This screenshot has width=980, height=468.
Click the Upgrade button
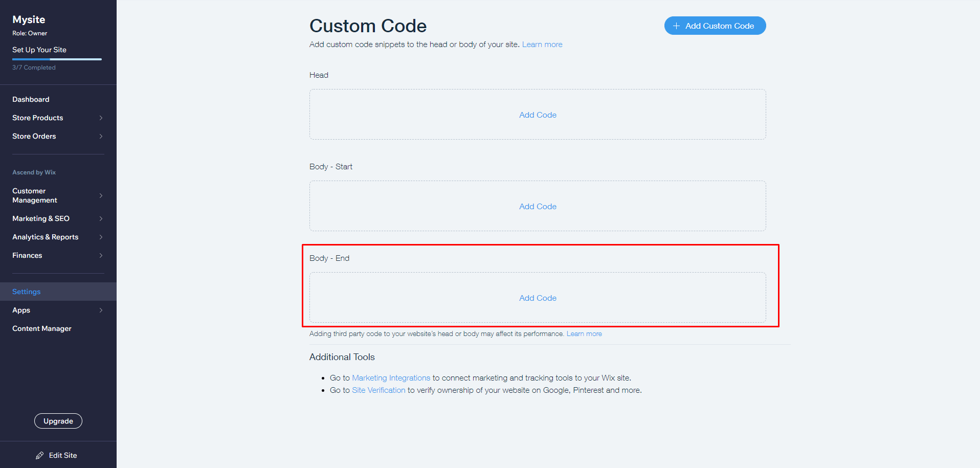(58, 421)
